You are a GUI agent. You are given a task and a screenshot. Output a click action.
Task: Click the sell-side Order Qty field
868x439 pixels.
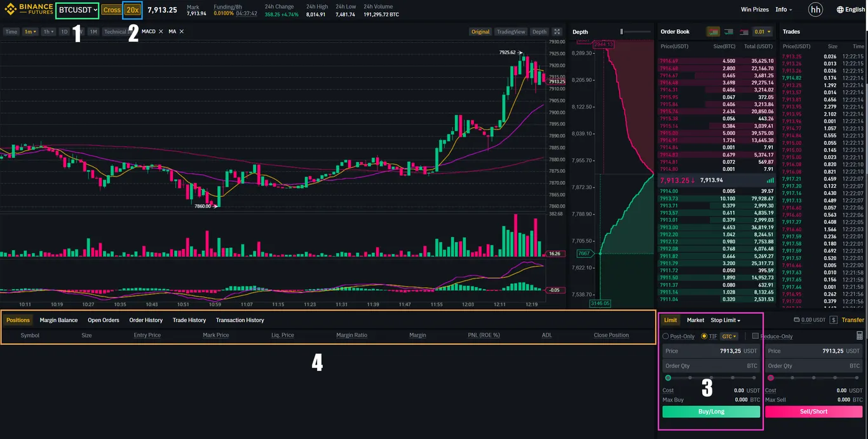point(813,366)
